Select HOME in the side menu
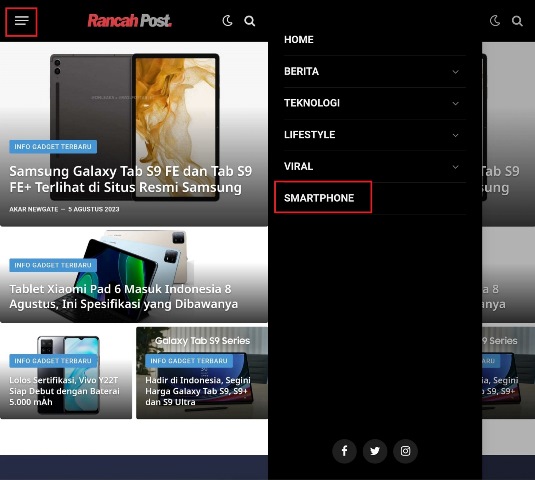This screenshot has height=480, width=535. tap(299, 40)
